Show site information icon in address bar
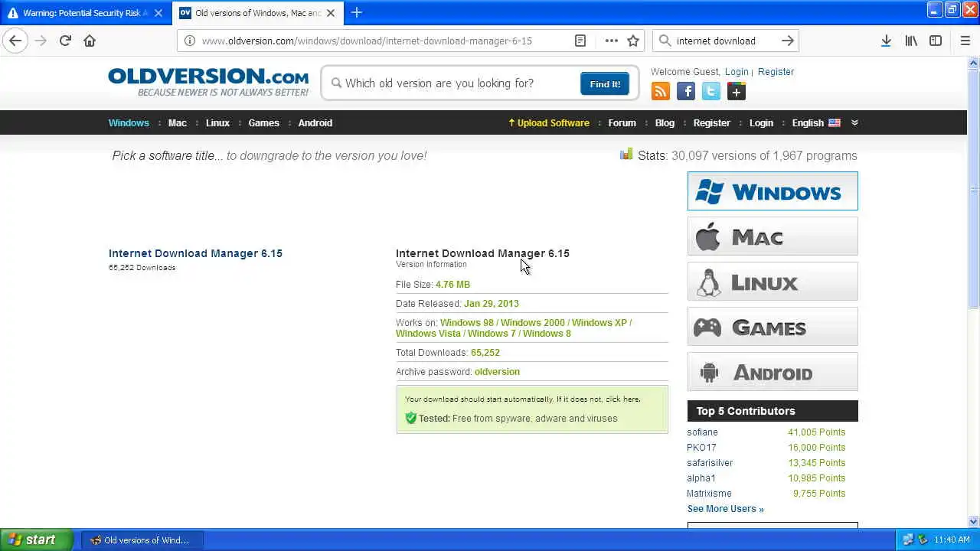The width and height of the screenshot is (980, 551). (x=190, y=41)
